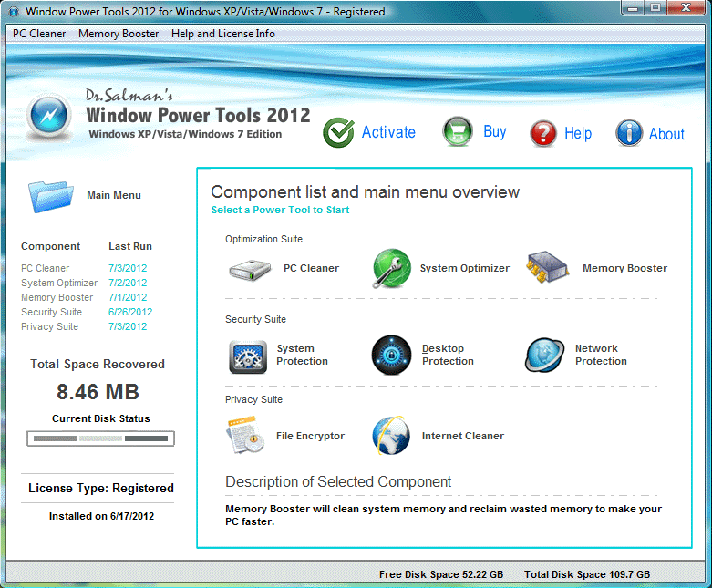This screenshot has width=712, height=588.
Task: Click the Main Menu label
Action: (x=114, y=195)
